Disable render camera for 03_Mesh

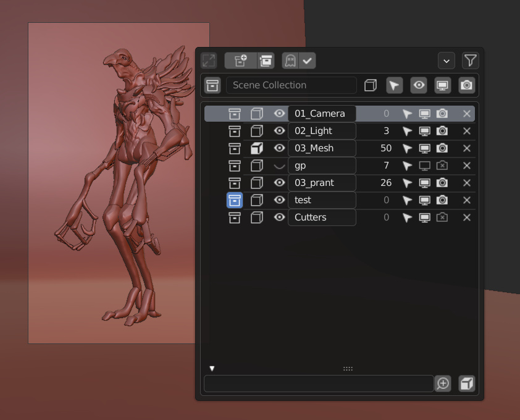tap(442, 148)
